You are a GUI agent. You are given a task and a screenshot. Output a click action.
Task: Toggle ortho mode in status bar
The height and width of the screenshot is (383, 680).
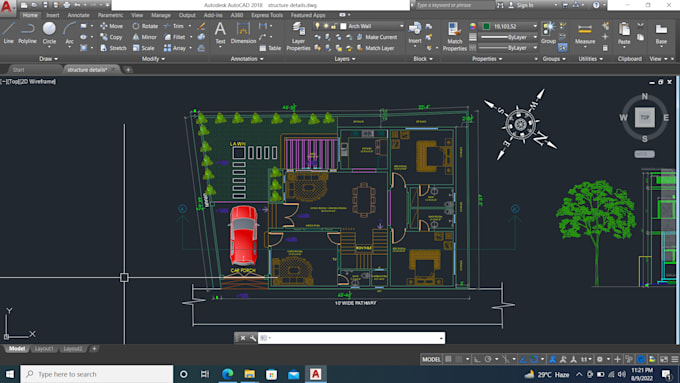[x=477, y=359]
